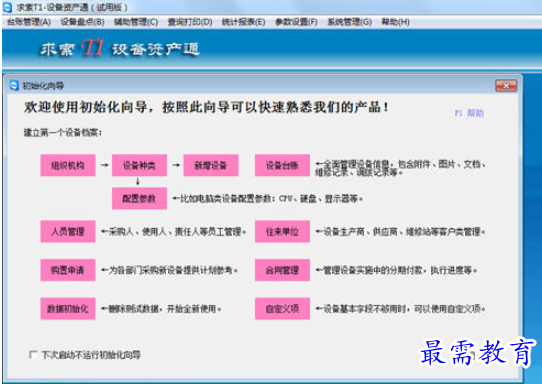
Task: Click the description next to 设备台账
Action: (x=400, y=168)
